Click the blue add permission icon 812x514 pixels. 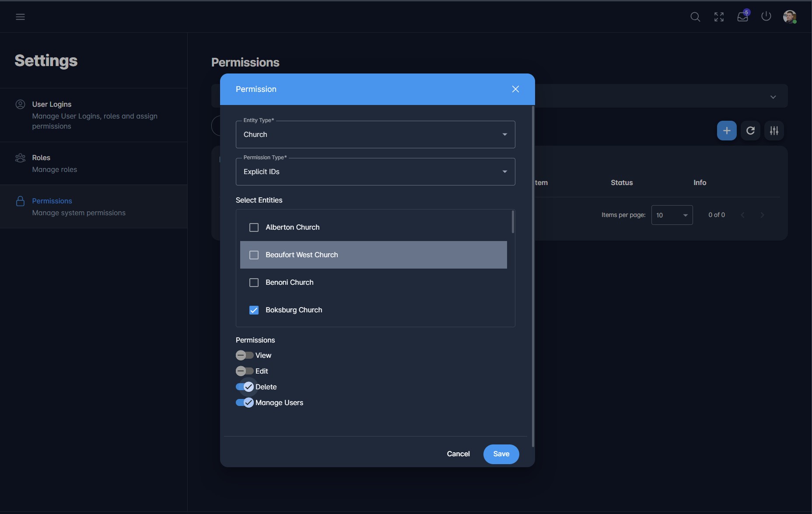coord(727,130)
